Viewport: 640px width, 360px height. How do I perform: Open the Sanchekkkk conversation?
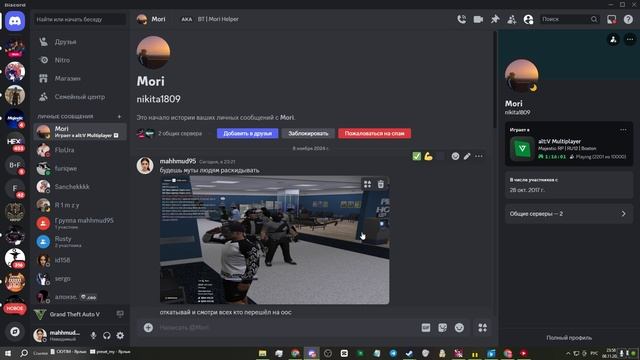tap(80, 187)
